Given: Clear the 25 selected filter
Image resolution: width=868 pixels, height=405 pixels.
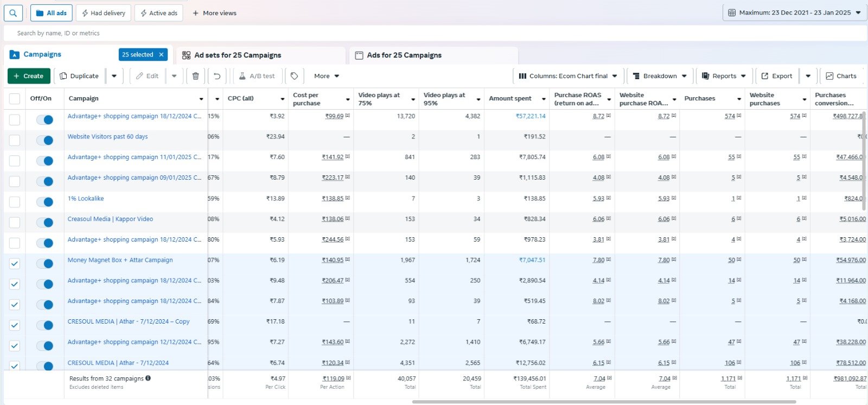Looking at the screenshot, I should [161, 55].
